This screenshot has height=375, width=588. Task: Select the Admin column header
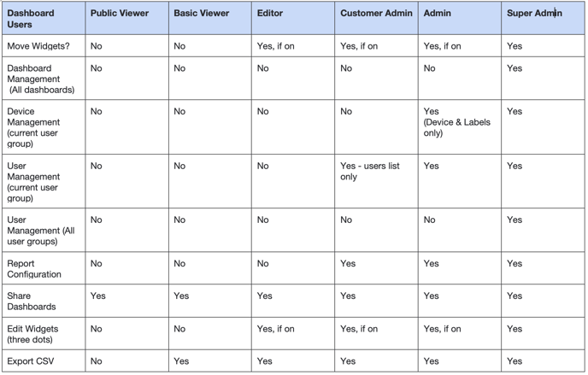click(x=460, y=18)
